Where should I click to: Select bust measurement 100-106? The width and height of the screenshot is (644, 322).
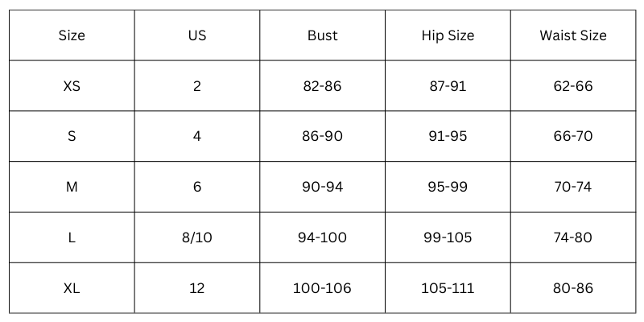pyautogui.click(x=322, y=287)
